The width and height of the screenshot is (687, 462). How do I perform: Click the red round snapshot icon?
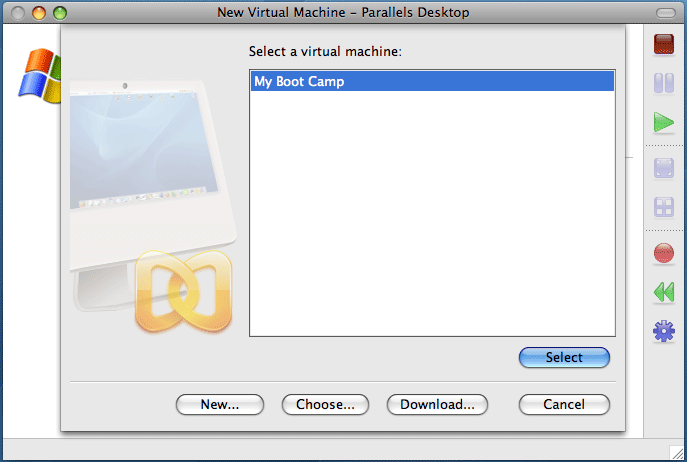[x=664, y=253]
